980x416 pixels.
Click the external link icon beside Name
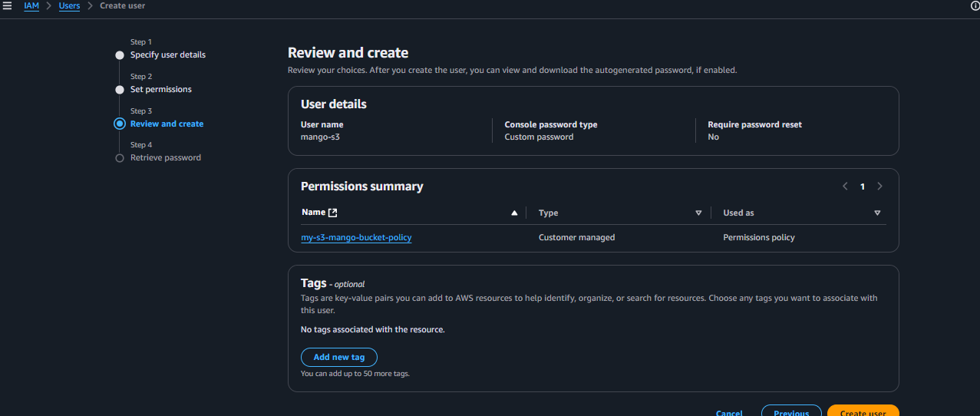pos(332,213)
